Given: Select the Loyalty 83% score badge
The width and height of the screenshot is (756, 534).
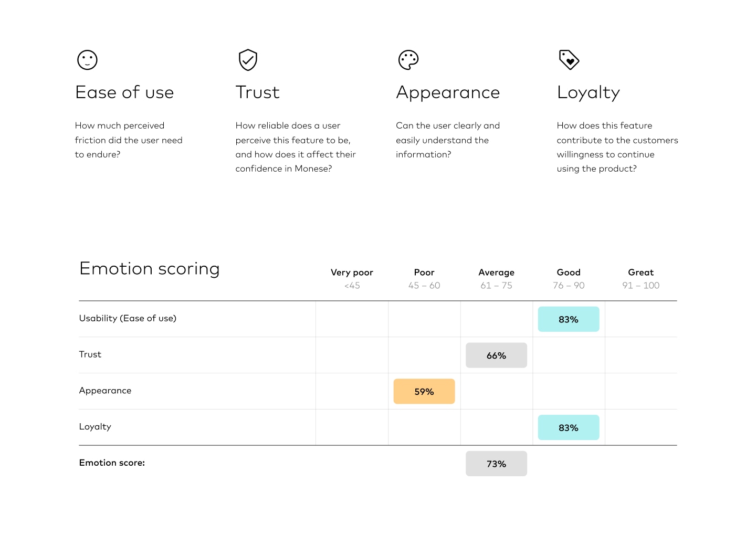Looking at the screenshot, I should (568, 428).
